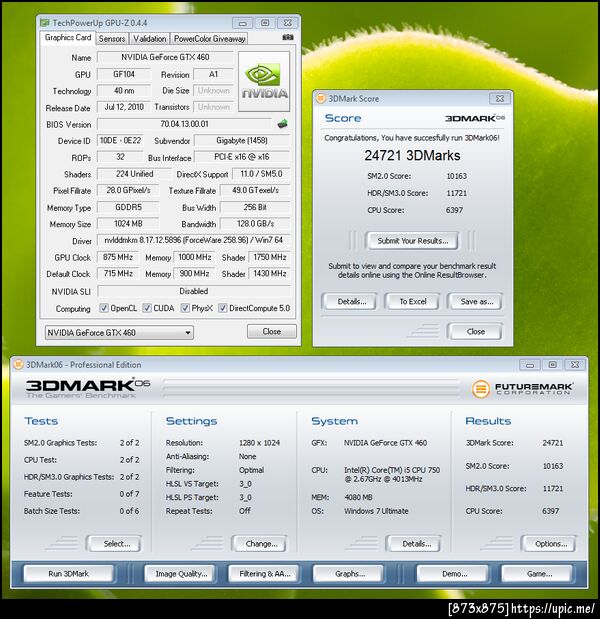Click the GPU-Z title bar app icon
The height and width of the screenshot is (619, 600).
(45, 23)
